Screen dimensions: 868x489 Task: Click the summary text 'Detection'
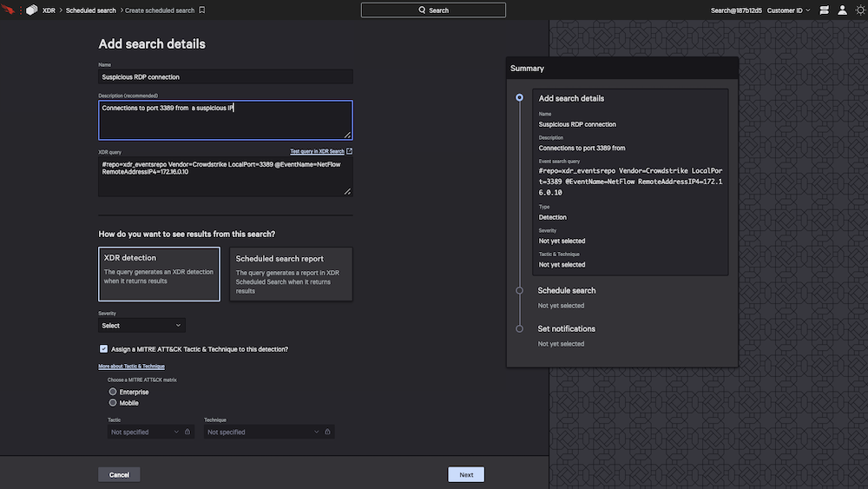[552, 217]
